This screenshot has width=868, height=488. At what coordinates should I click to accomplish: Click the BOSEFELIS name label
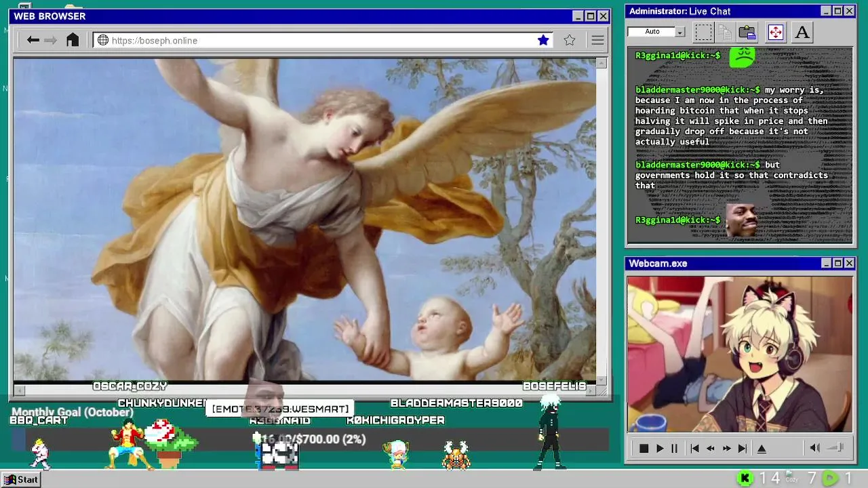tap(554, 386)
